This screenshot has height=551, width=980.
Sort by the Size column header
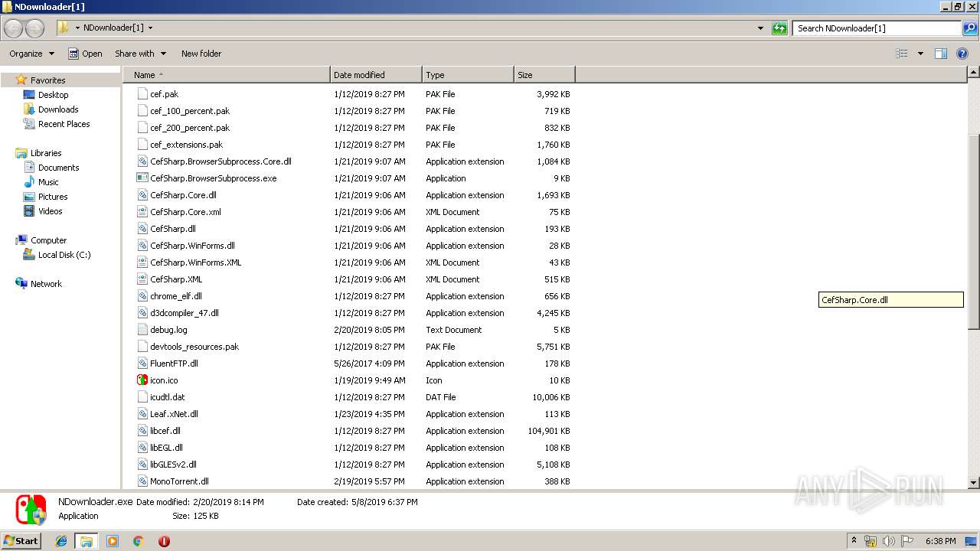click(544, 75)
